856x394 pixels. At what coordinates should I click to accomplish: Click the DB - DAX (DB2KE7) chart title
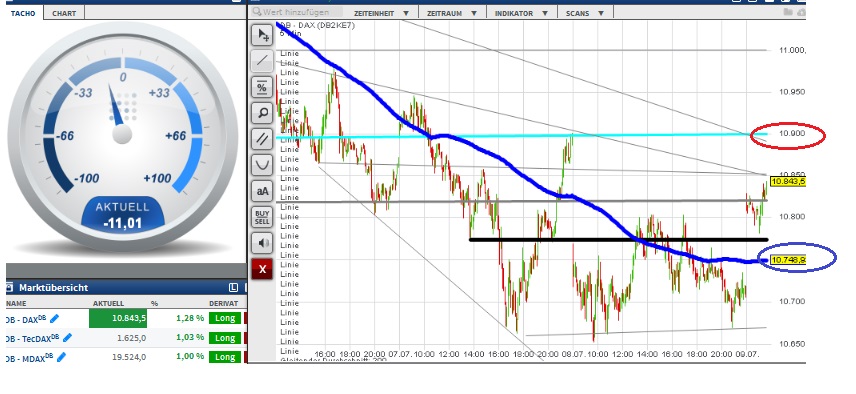[x=317, y=25]
